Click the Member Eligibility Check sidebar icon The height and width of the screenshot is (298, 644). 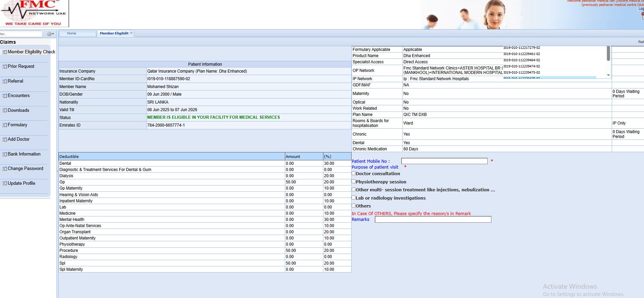pos(4,52)
